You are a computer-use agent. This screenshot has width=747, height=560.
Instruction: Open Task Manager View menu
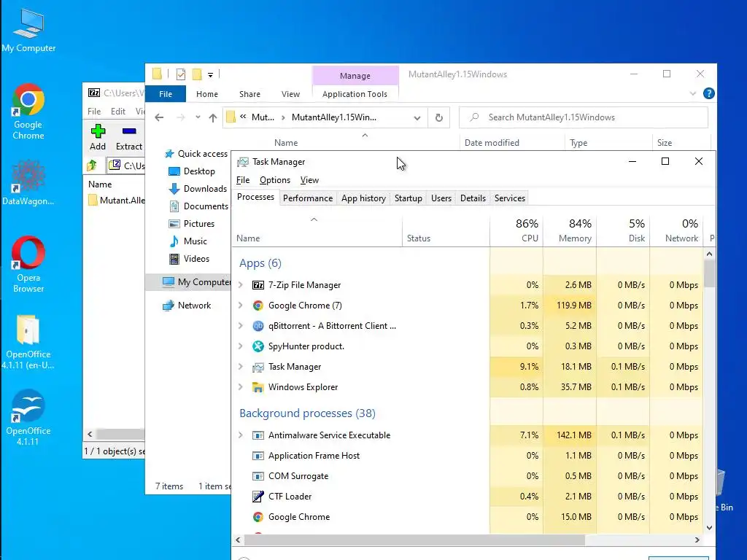click(309, 180)
